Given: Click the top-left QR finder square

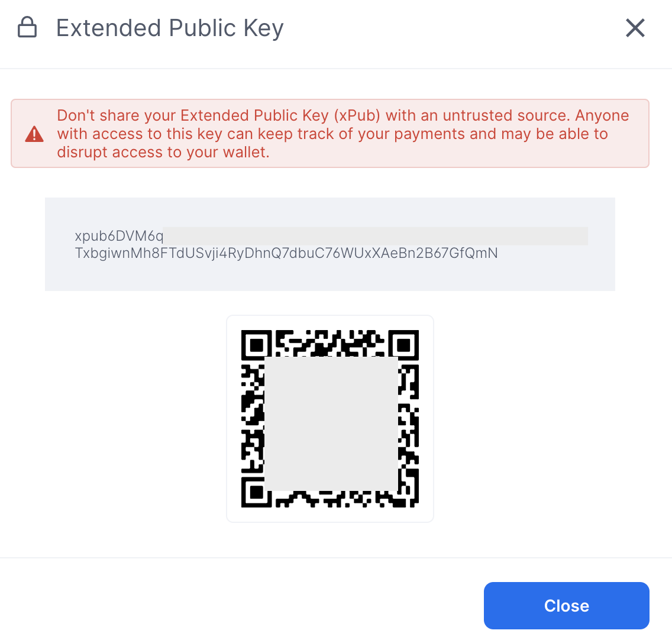Looking at the screenshot, I should [x=256, y=345].
